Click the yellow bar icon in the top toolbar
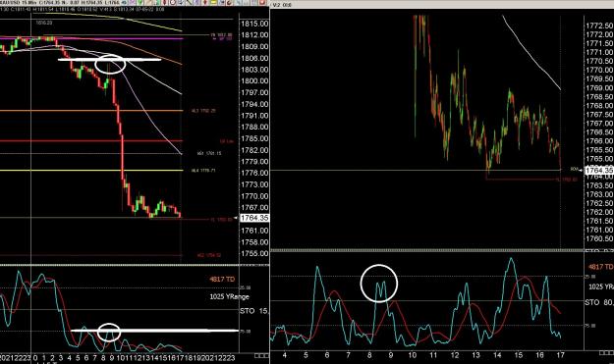614x364 pixels. (214, 2)
